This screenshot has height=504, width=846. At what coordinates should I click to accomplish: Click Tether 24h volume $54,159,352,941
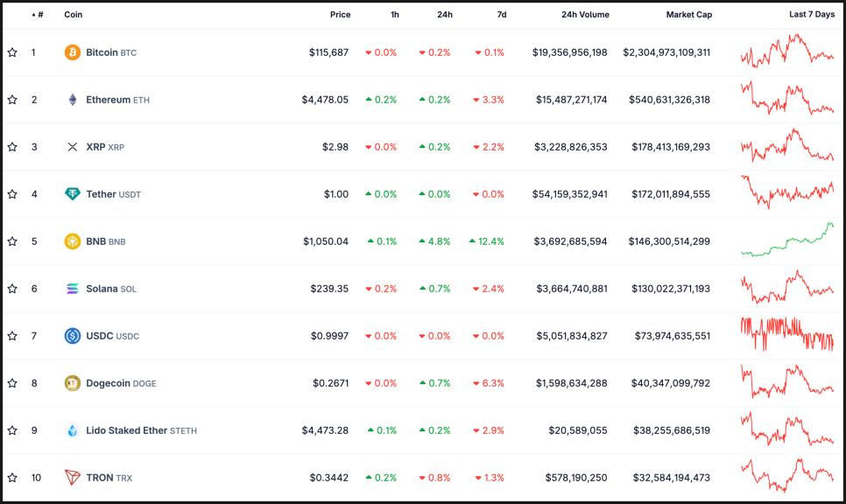click(x=570, y=194)
